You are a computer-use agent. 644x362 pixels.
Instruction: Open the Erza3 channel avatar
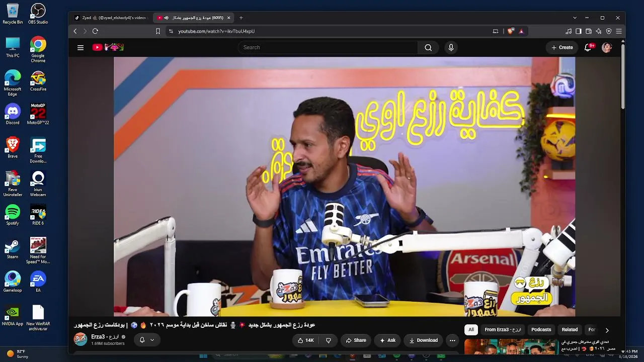80,339
